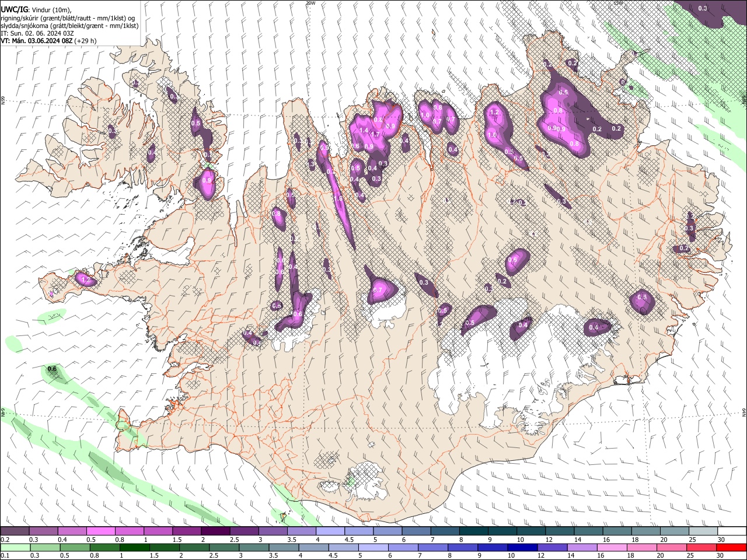Click the '0.2' label starting the upper legend row
The image size is (747, 560).
click(4, 540)
